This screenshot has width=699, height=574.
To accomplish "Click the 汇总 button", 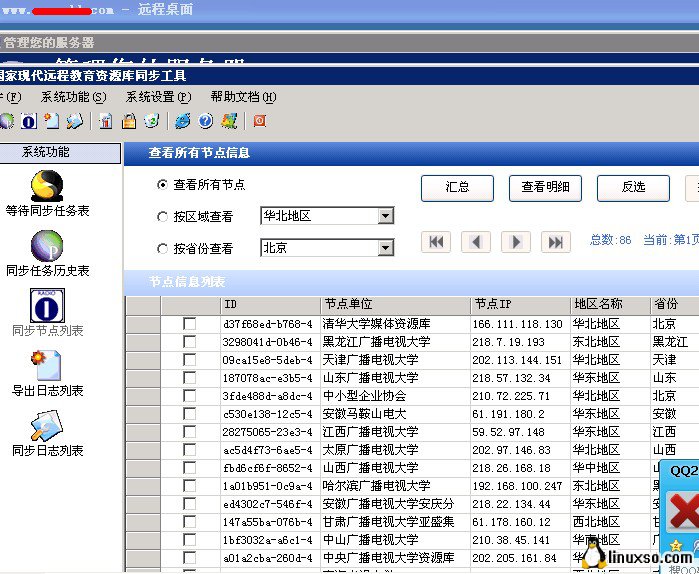I will tap(457, 187).
